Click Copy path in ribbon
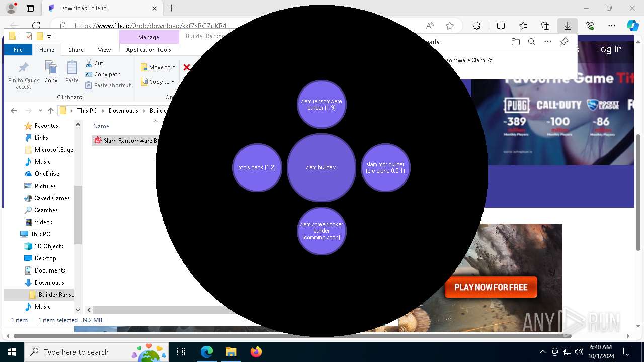This screenshot has width=644, height=362. click(103, 74)
